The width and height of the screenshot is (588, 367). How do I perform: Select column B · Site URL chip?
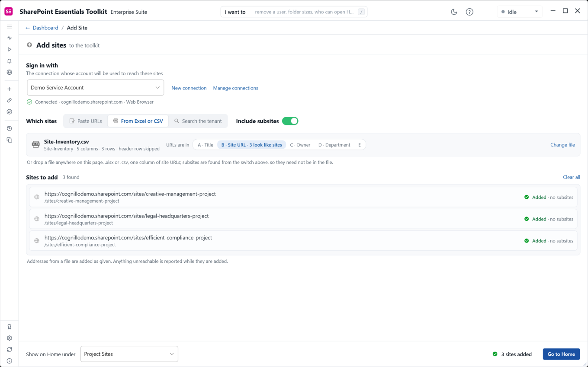pos(251,145)
